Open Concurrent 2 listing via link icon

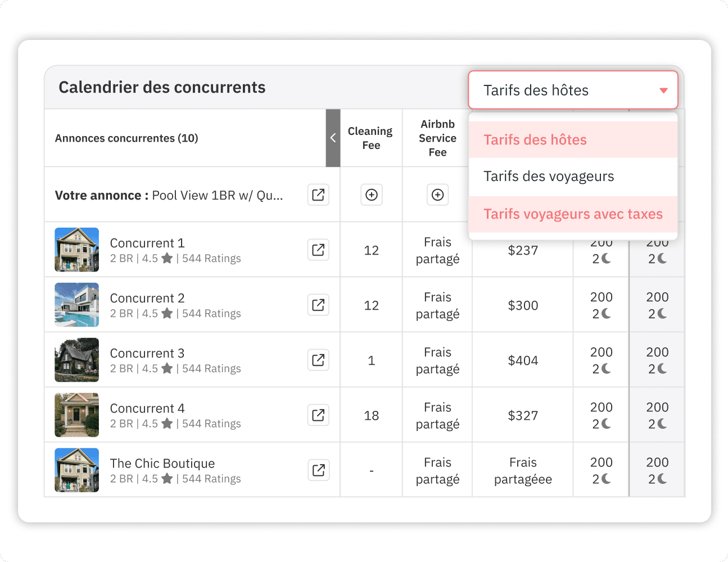click(318, 305)
